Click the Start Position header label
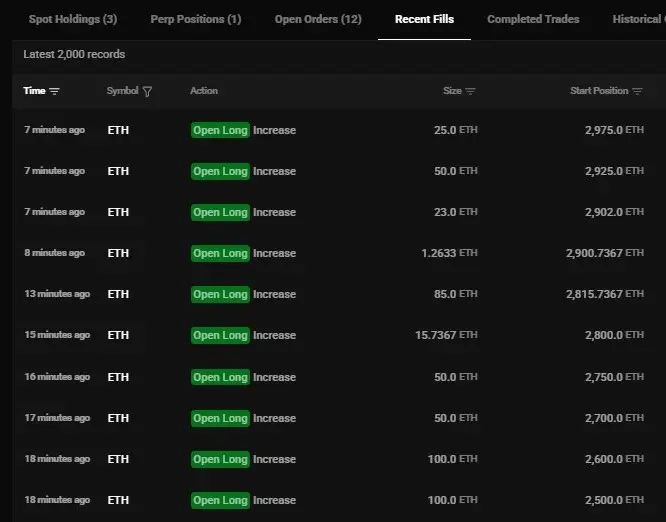The width and height of the screenshot is (666, 522). [x=599, y=91]
